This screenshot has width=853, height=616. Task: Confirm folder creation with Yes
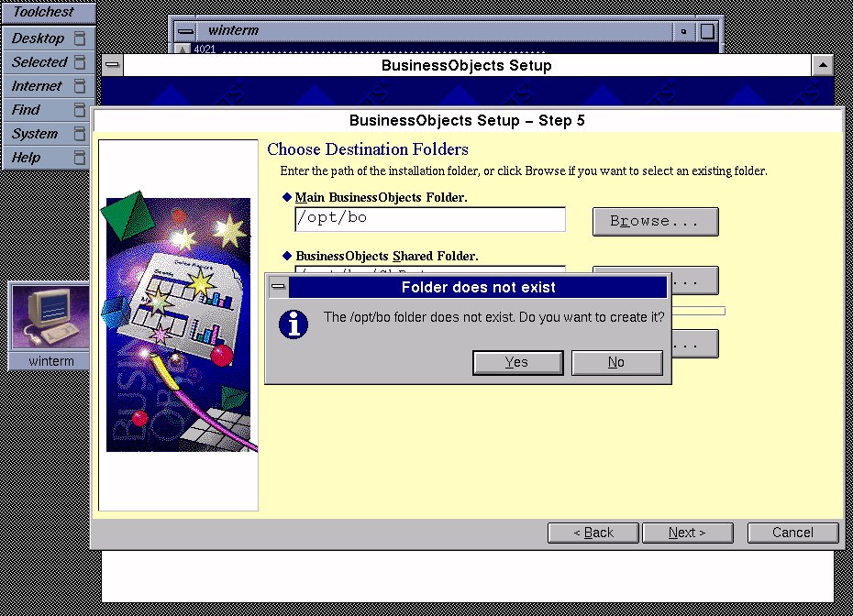pyautogui.click(x=517, y=363)
